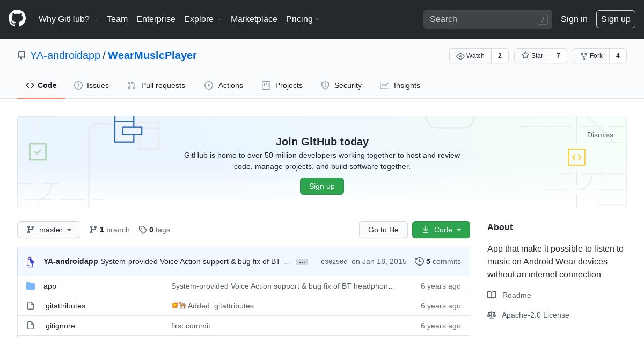The image size is (644, 338).
Task: Click the file icon for .gitignore
Action: tap(31, 326)
